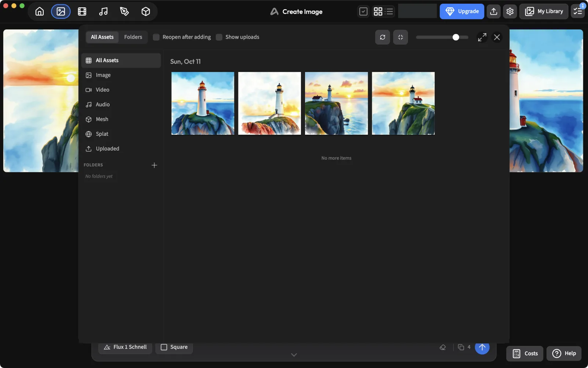Viewport: 588px width, 368px height.
Task: Add a new folder with plus icon
Action: click(154, 165)
